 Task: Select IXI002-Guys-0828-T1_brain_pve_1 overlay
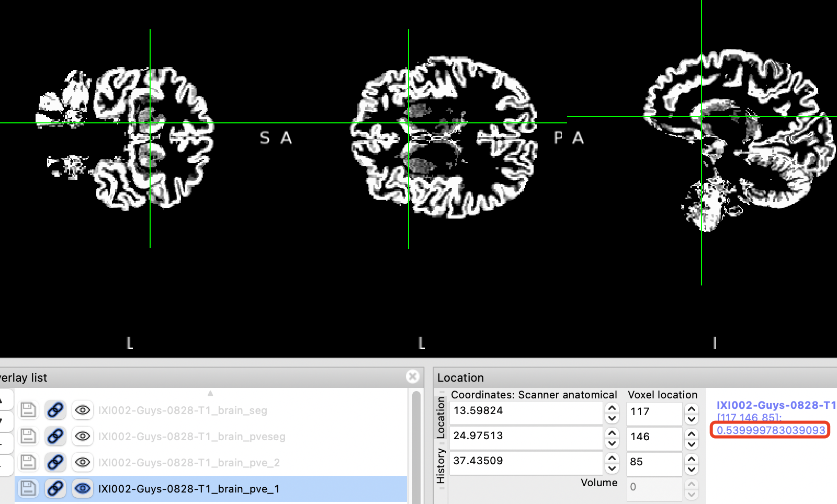[189, 489]
